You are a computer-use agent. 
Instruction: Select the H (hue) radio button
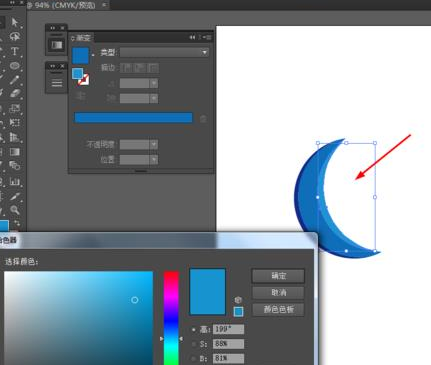(193, 330)
